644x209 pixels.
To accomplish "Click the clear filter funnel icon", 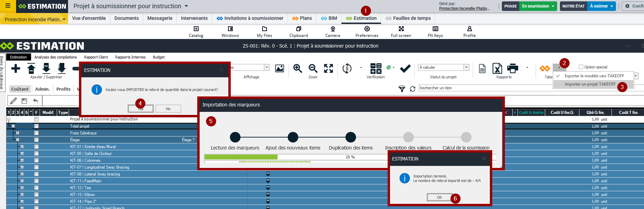I will coord(402,89).
